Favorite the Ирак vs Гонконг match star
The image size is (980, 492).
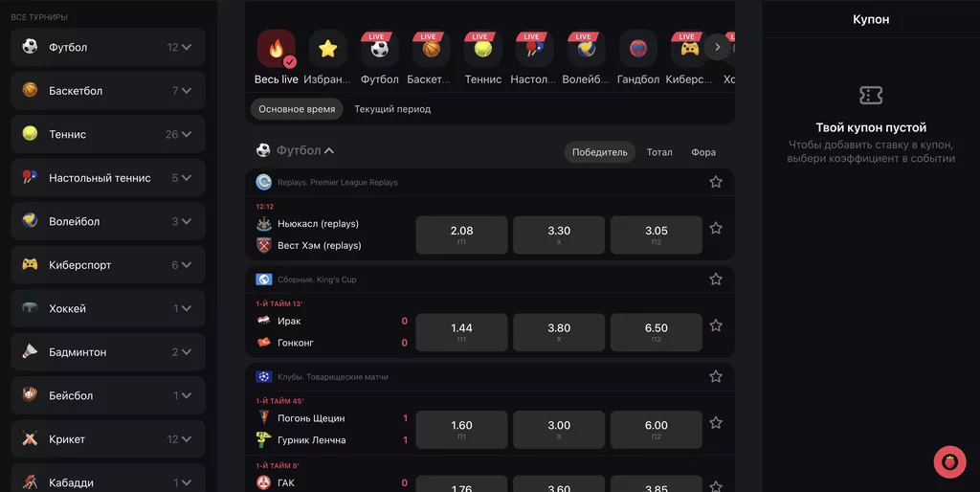tap(716, 325)
